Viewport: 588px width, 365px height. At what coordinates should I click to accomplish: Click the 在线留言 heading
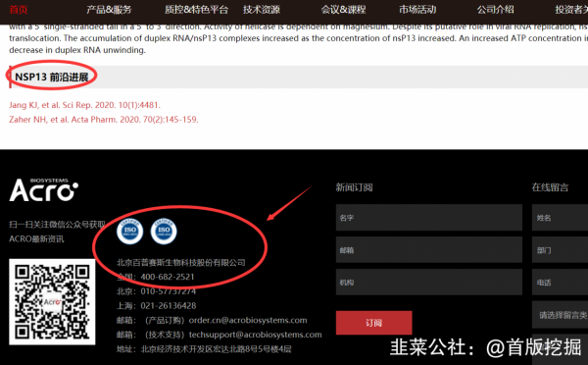click(x=550, y=187)
